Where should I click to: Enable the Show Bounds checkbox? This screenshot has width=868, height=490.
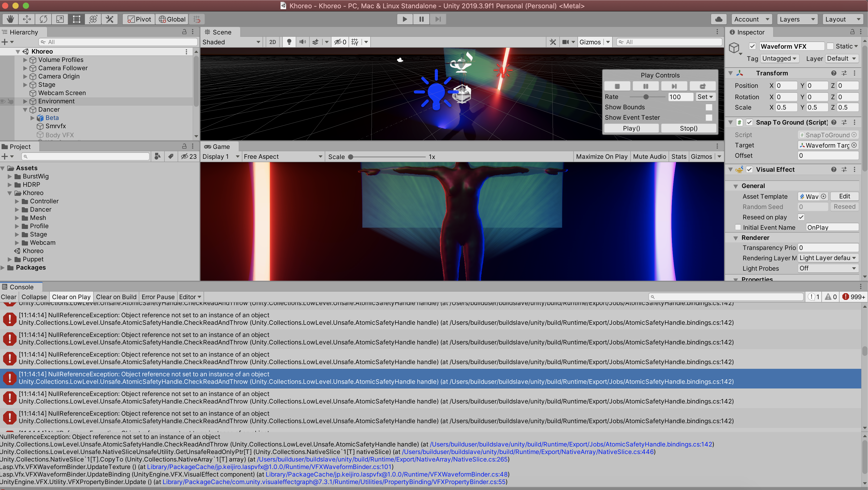(709, 107)
